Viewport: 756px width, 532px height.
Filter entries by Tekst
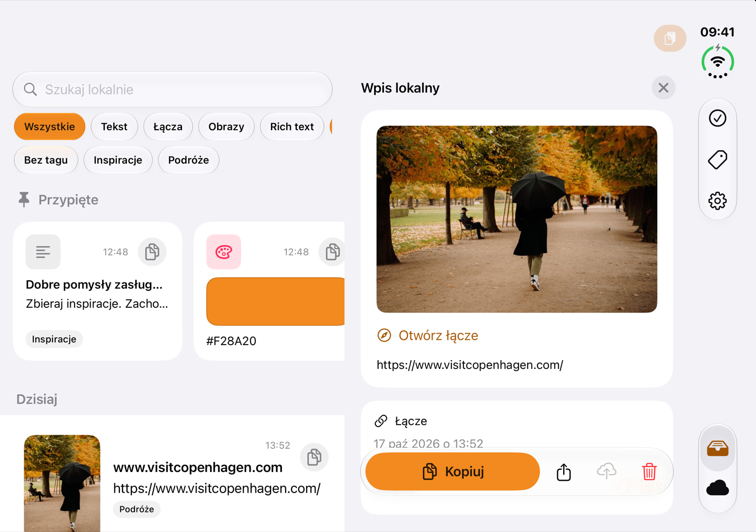[114, 127]
